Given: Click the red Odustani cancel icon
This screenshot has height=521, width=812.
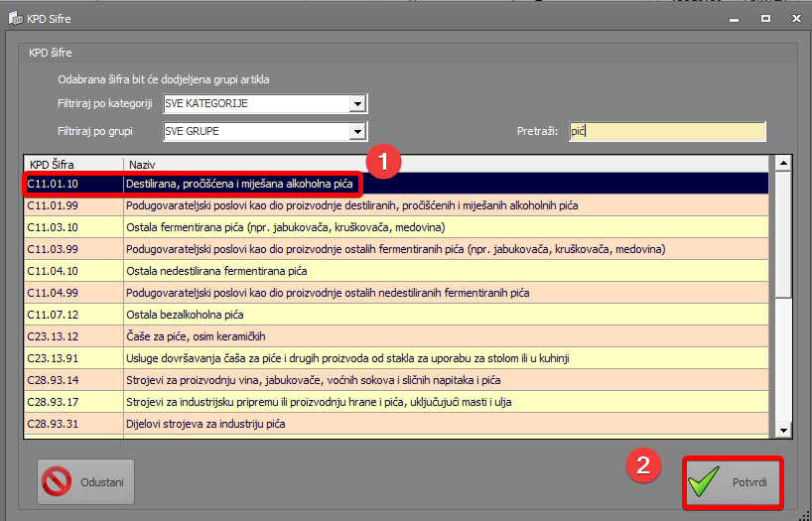Looking at the screenshot, I should click(x=59, y=482).
